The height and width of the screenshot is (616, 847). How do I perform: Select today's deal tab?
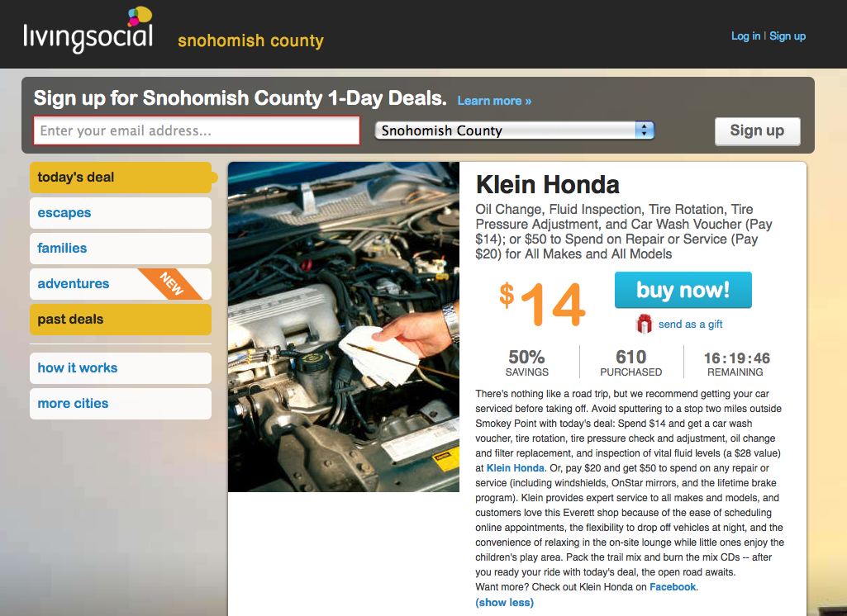pyautogui.click(x=121, y=178)
